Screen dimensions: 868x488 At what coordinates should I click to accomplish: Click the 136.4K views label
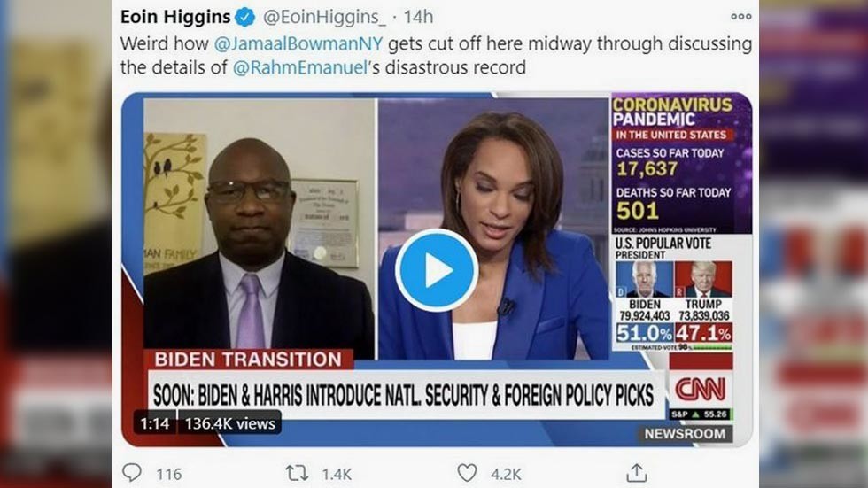point(229,424)
